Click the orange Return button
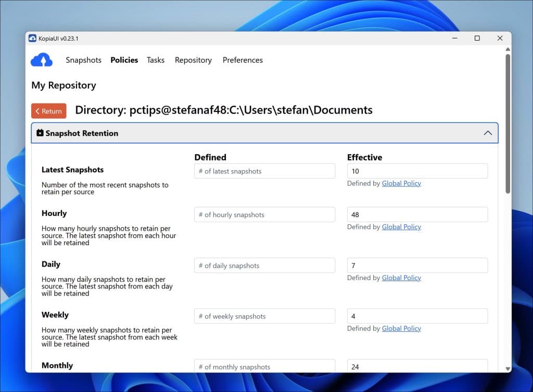 click(x=48, y=111)
